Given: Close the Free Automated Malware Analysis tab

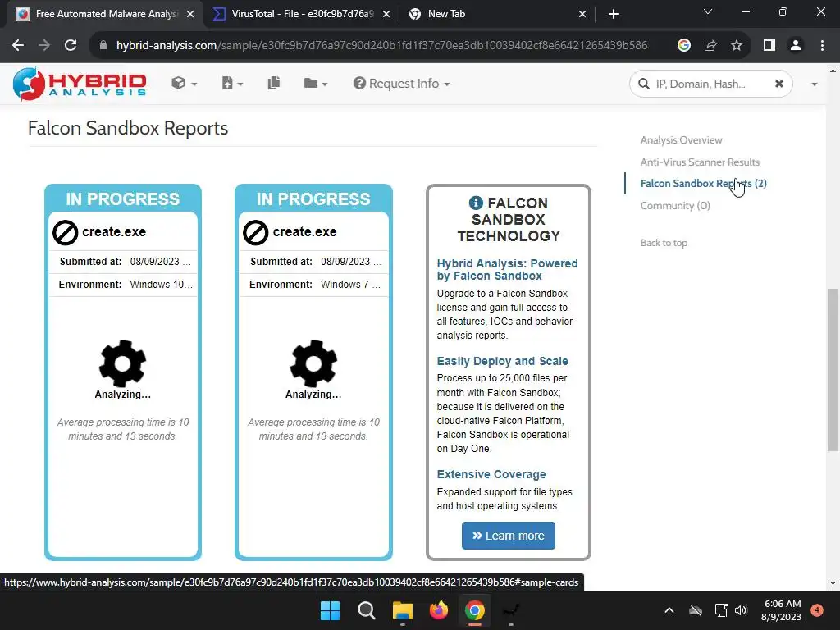Looking at the screenshot, I should click(x=190, y=15).
